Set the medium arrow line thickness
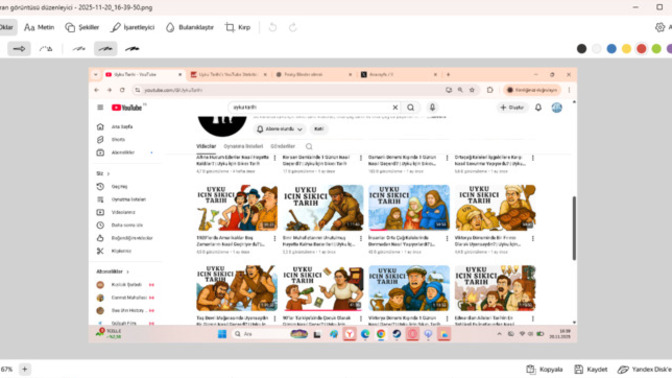The height and width of the screenshot is (378, 672). [x=105, y=49]
